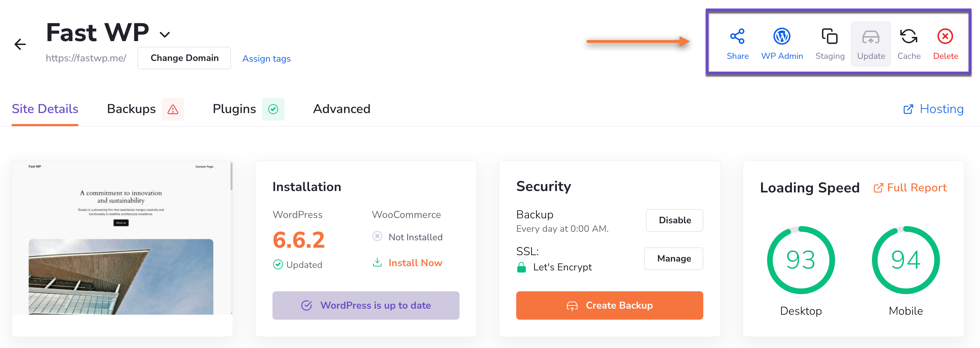Click the Plugins green check badge
Viewport: 980px width, 348px height.
point(273,109)
